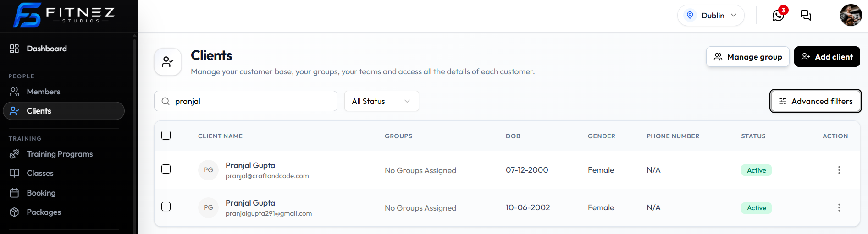Open actions menu for pranjal@craftandcode.com row
Screen dimensions: 868x234
(839, 170)
